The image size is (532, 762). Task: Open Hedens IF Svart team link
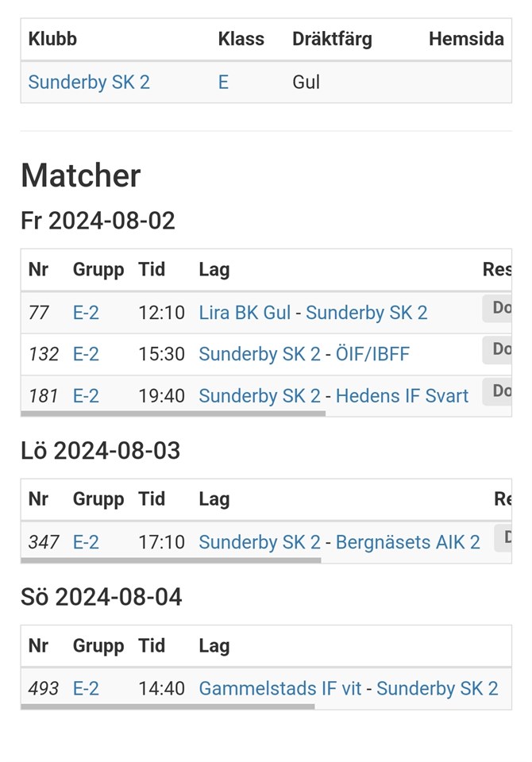pyautogui.click(x=402, y=395)
